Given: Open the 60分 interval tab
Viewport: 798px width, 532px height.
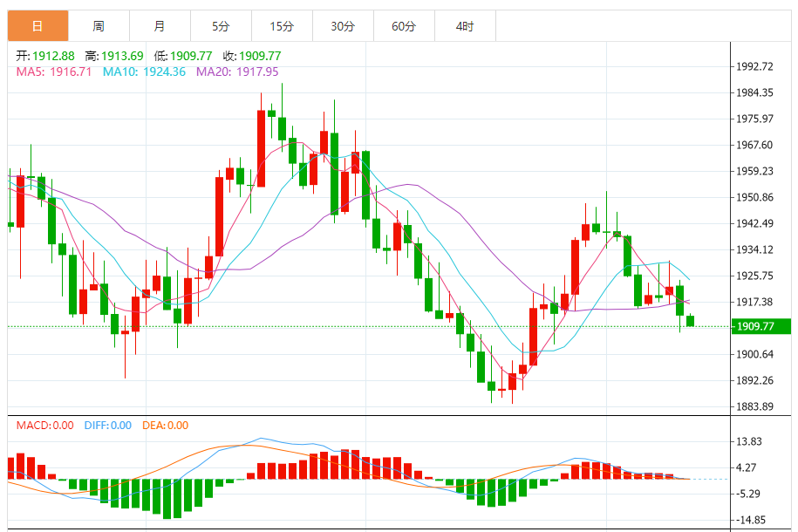Looking at the screenshot, I should point(404,26).
